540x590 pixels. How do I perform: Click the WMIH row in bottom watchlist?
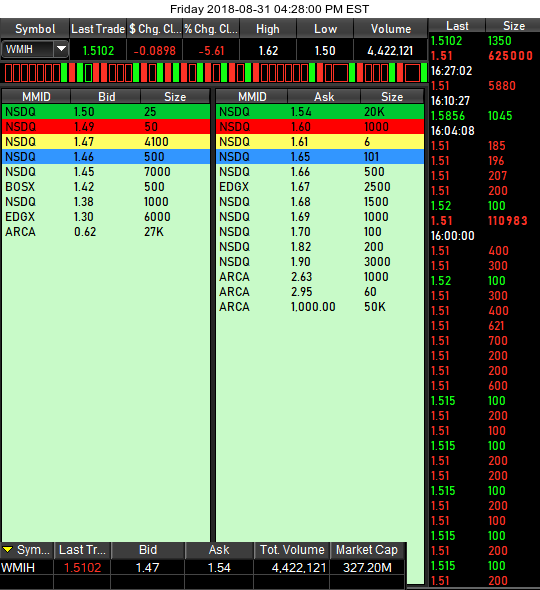click(x=202, y=567)
